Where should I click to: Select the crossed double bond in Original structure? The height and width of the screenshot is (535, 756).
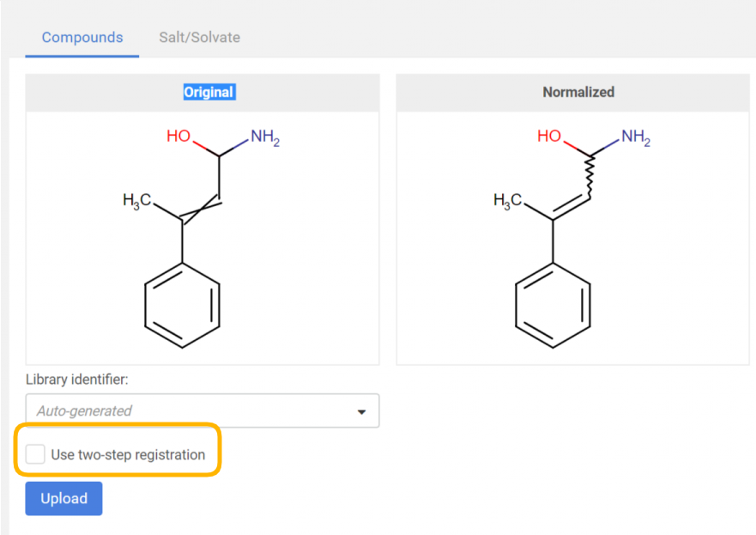(201, 209)
